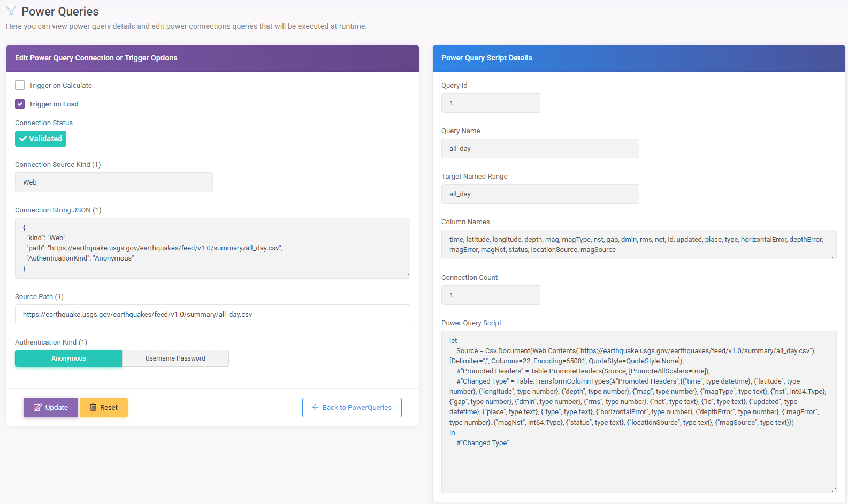Click inside the Power Query Script textarea
The height and width of the screenshot is (504, 848).
tap(639, 412)
